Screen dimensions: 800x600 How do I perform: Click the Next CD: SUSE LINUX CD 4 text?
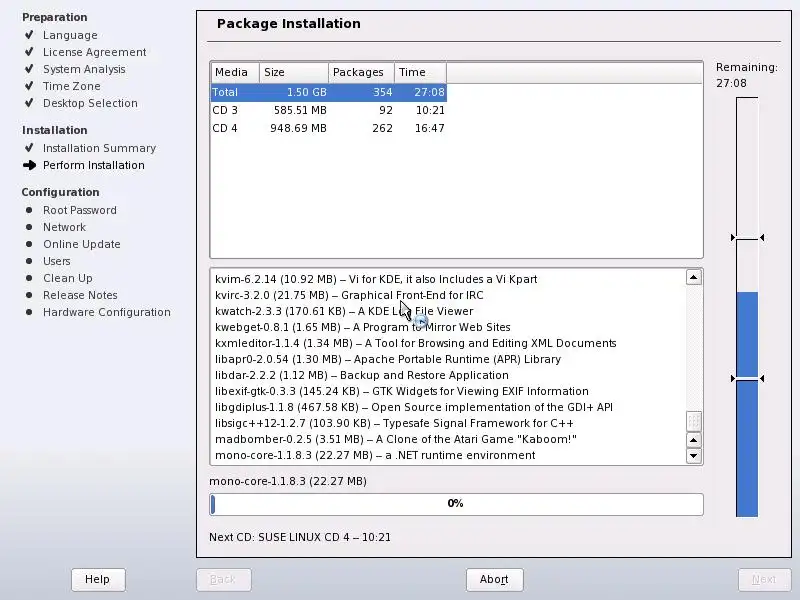pos(300,537)
